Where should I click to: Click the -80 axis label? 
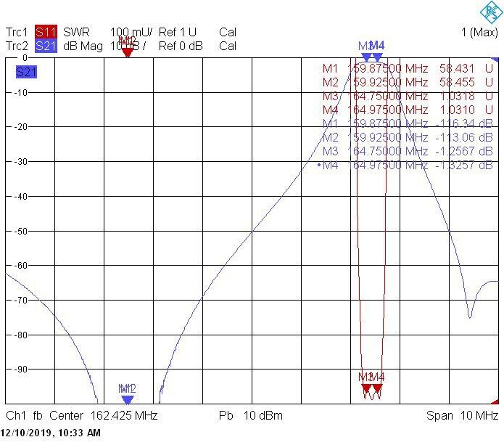[x=20, y=335]
